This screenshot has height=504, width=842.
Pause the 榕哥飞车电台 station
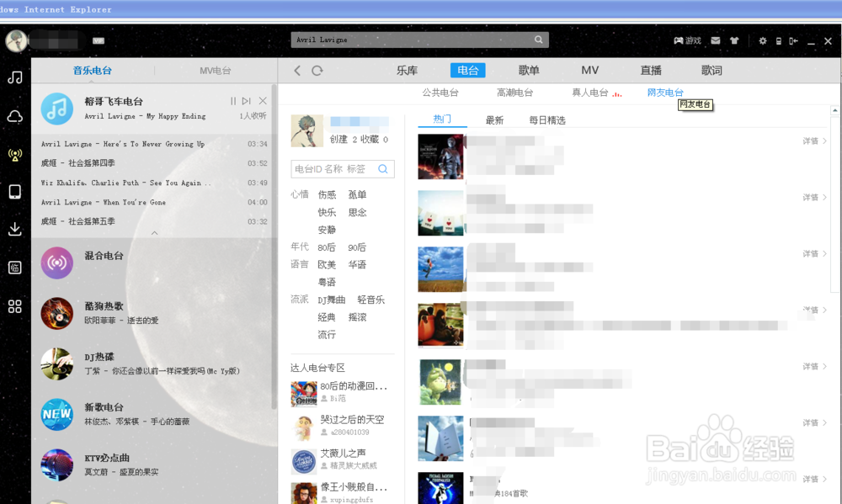[233, 101]
